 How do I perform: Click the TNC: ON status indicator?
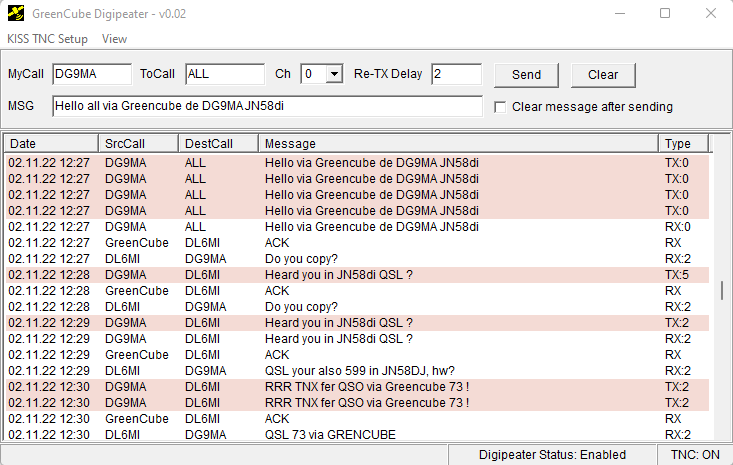[x=695, y=455]
